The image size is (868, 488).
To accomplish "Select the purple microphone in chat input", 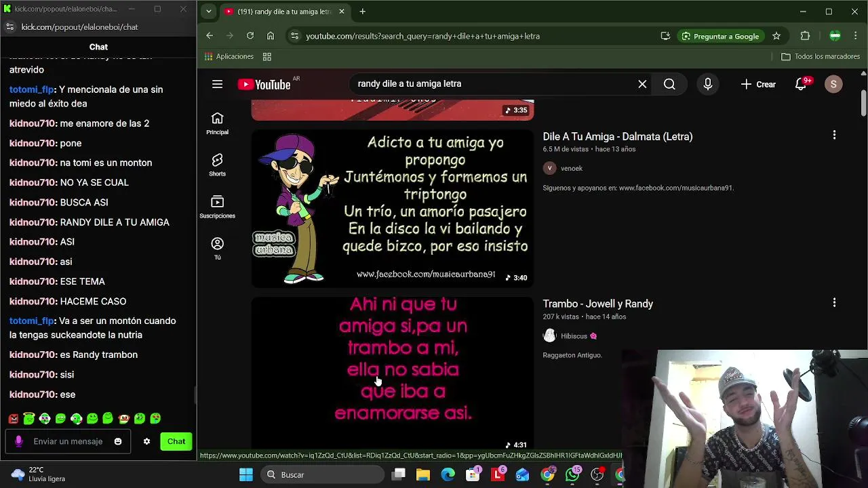I will [18, 441].
